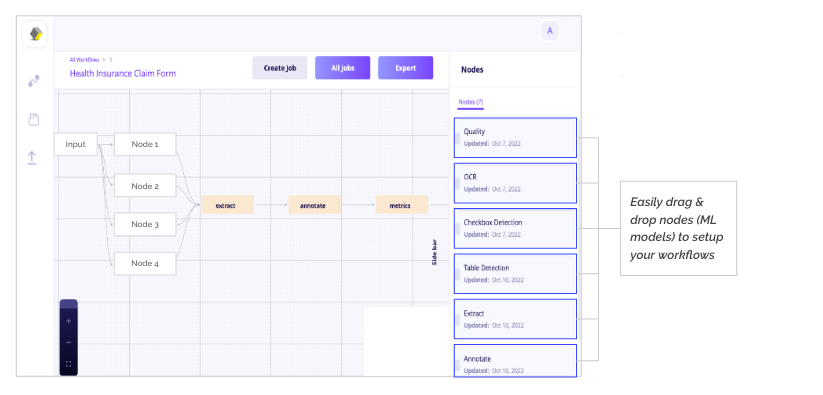Click the Create Job button
Viewport: 823px width, 395px height.
(x=280, y=68)
